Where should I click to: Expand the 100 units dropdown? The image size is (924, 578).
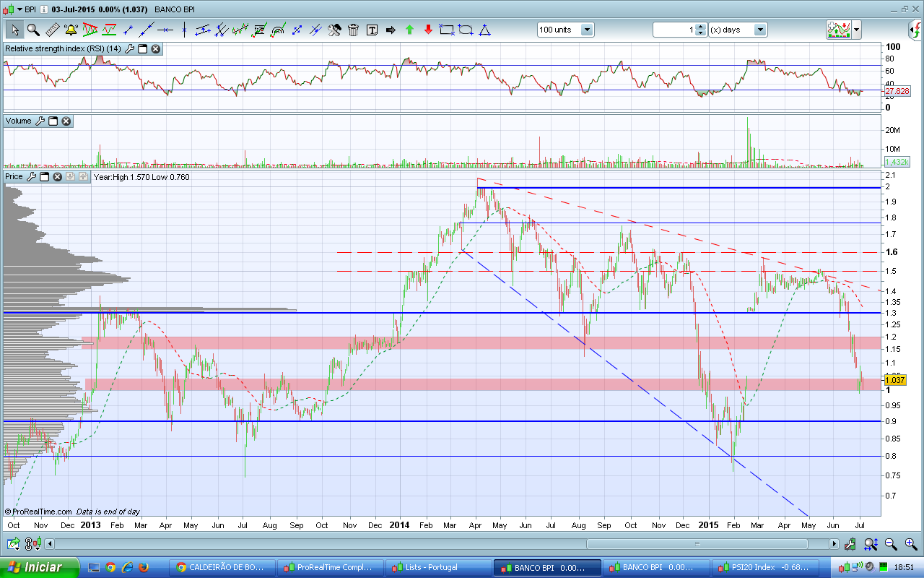(x=587, y=30)
